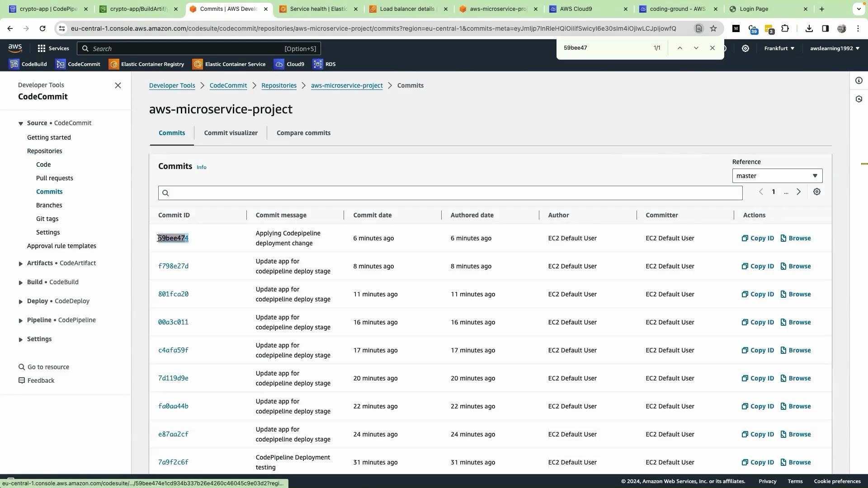Screen dimensions: 868x488
Task: Browse commit 59bee474
Action: pyautogui.click(x=796, y=238)
